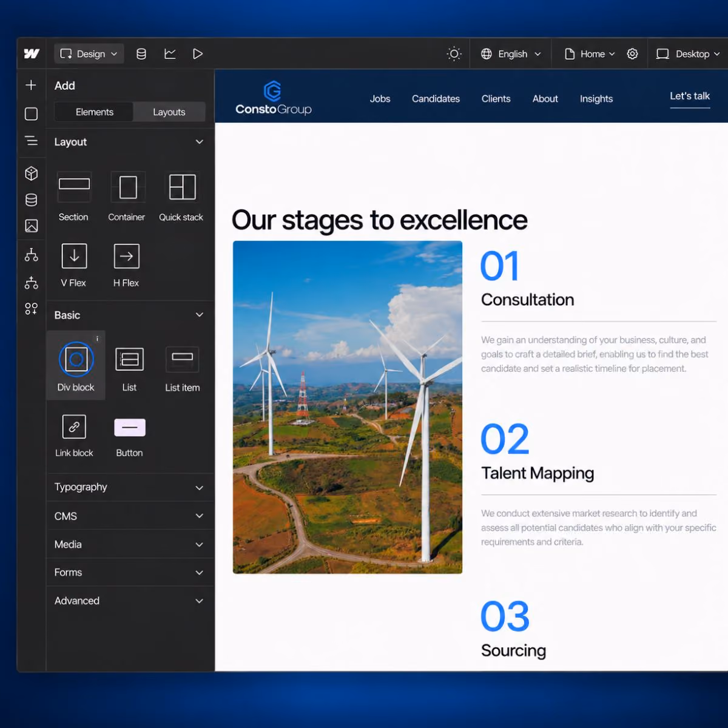Select the 01 number text
Image resolution: width=728 pixels, height=728 pixels.
[500, 266]
